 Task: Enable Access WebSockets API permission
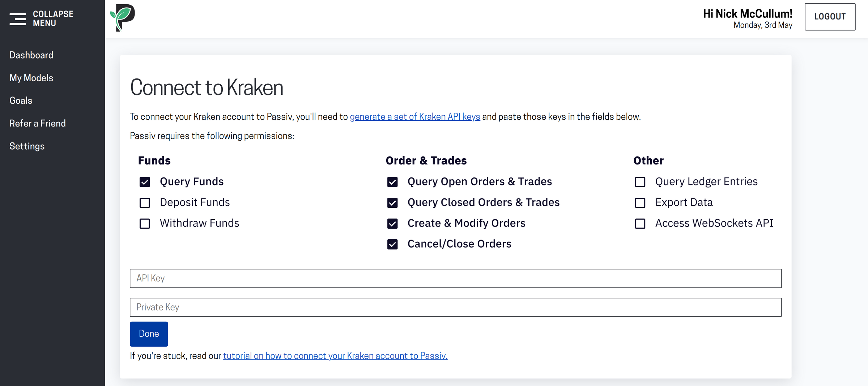pos(640,223)
